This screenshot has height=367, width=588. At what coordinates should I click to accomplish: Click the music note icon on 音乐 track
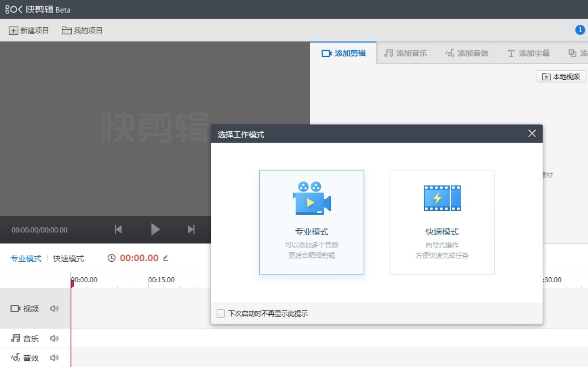click(15, 338)
